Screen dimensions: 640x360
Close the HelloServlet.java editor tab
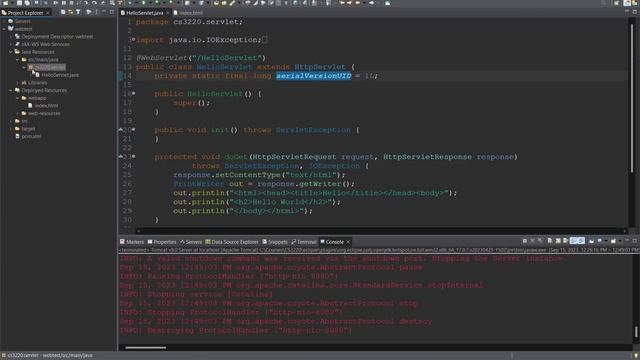168,13
